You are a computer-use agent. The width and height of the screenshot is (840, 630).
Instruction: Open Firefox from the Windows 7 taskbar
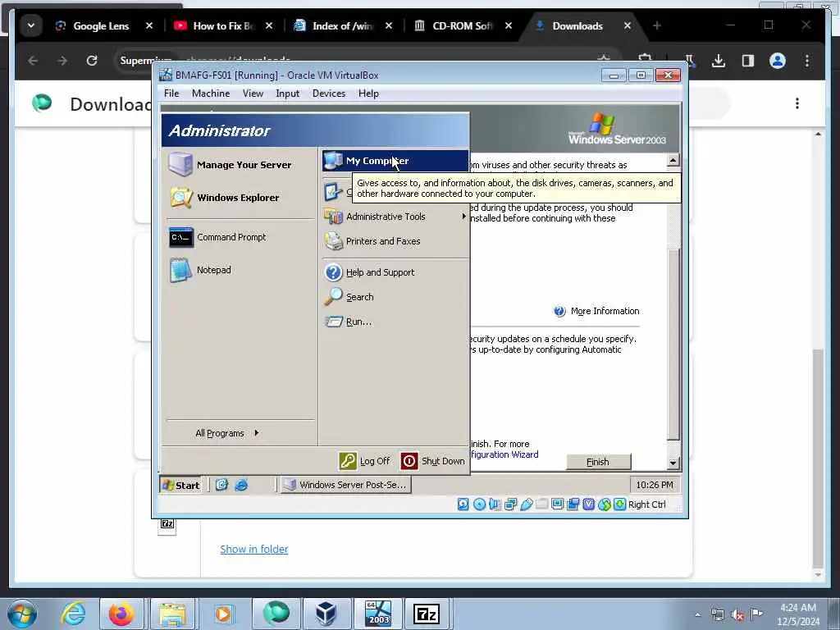coord(121,614)
